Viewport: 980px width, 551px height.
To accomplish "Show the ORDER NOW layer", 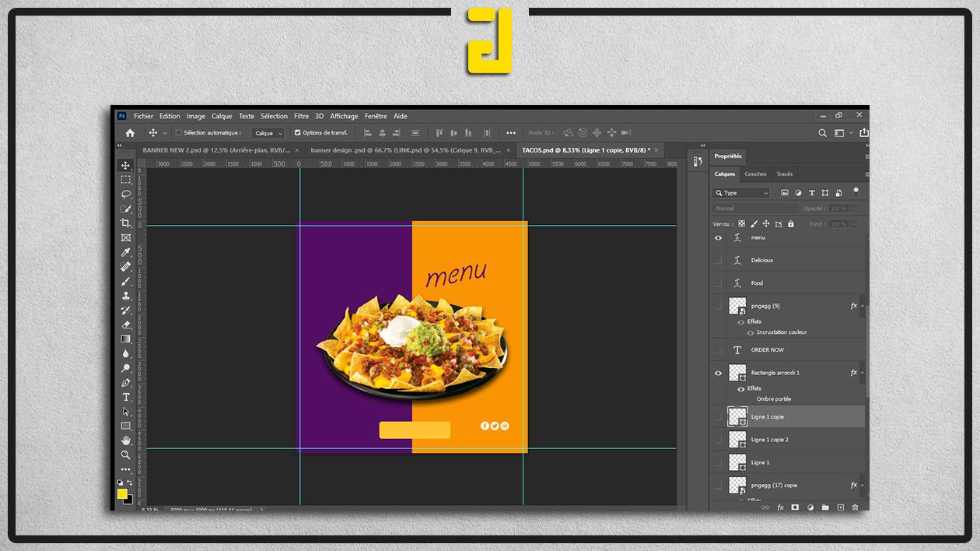I will point(718,350).
